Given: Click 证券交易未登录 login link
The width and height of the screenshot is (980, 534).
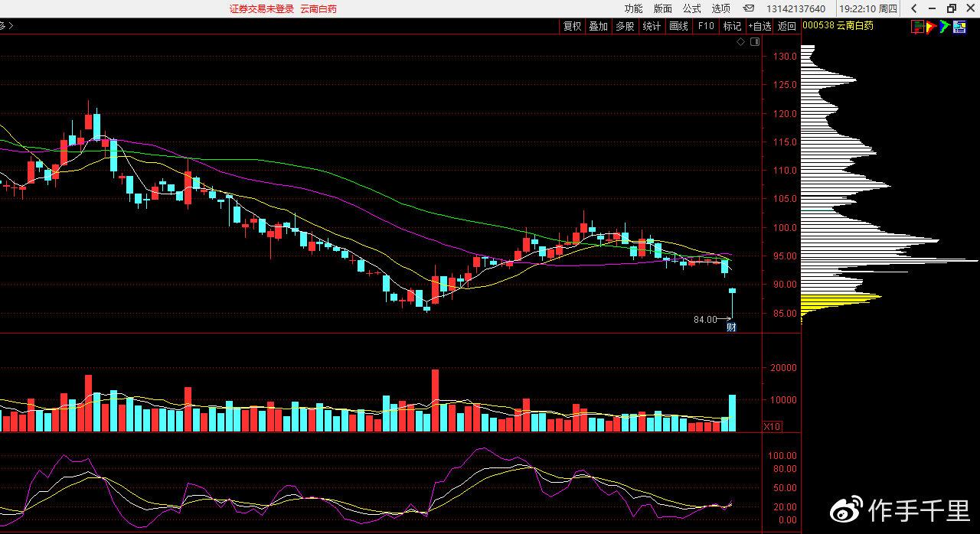Looking at the screenshot, I should (262, 8).
